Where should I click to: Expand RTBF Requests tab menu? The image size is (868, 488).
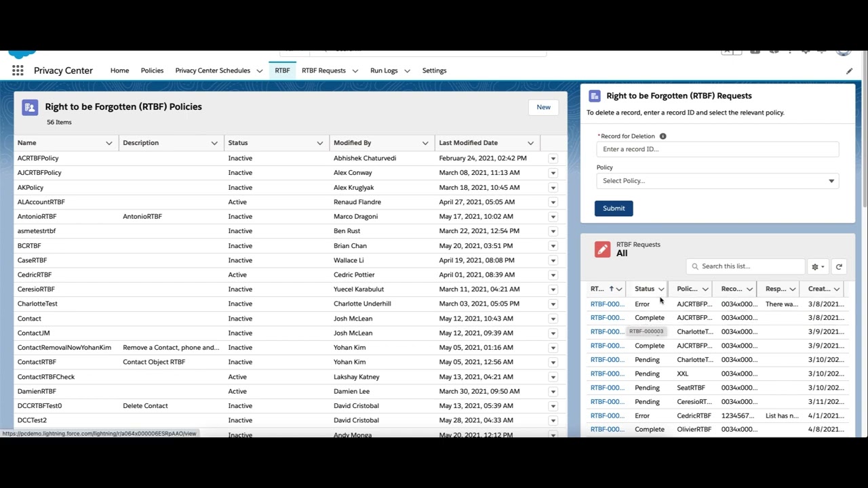(x=355, y=70)
